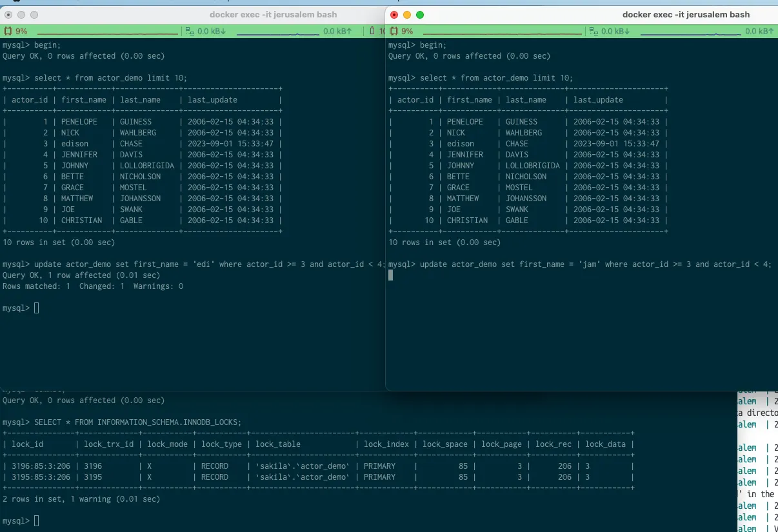
Task: Click the CPU chip icon in the inactive left terminal's status bar
Action: click(8, 31)
